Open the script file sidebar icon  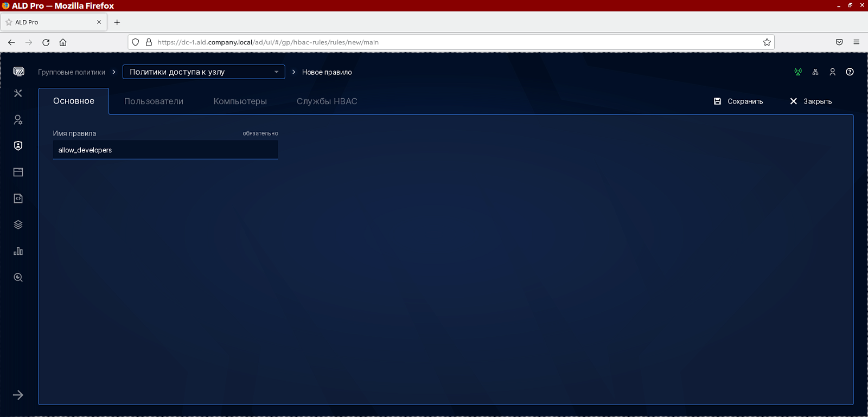click(18, 198)
